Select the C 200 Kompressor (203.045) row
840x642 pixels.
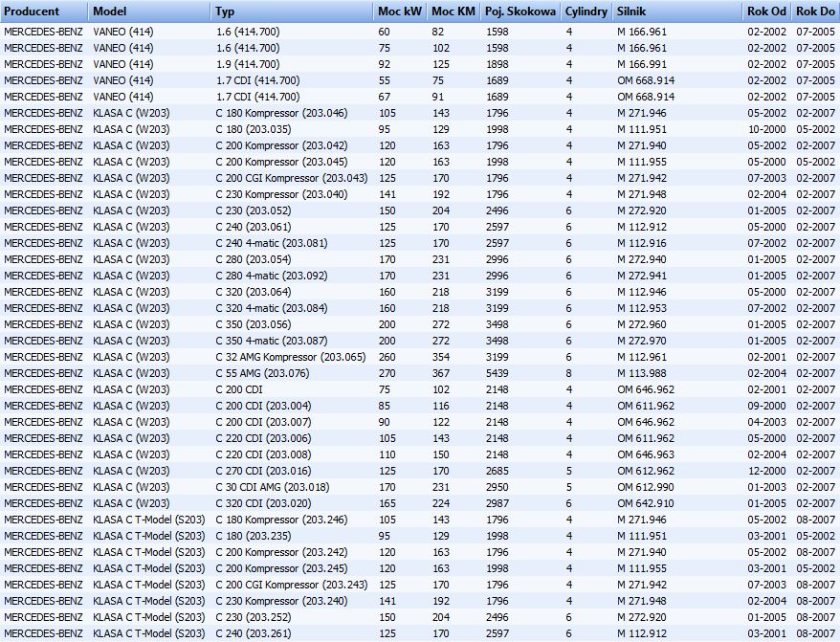[x=420, y=162]
